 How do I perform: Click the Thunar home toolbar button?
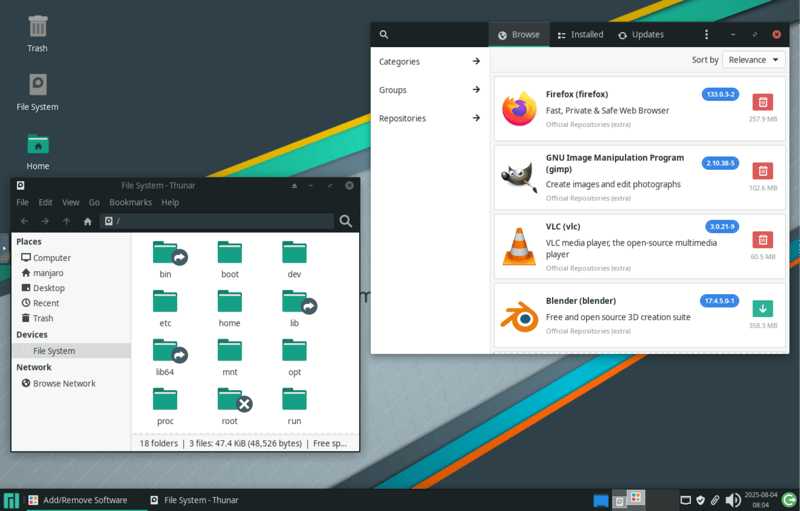tap(88, 221)
